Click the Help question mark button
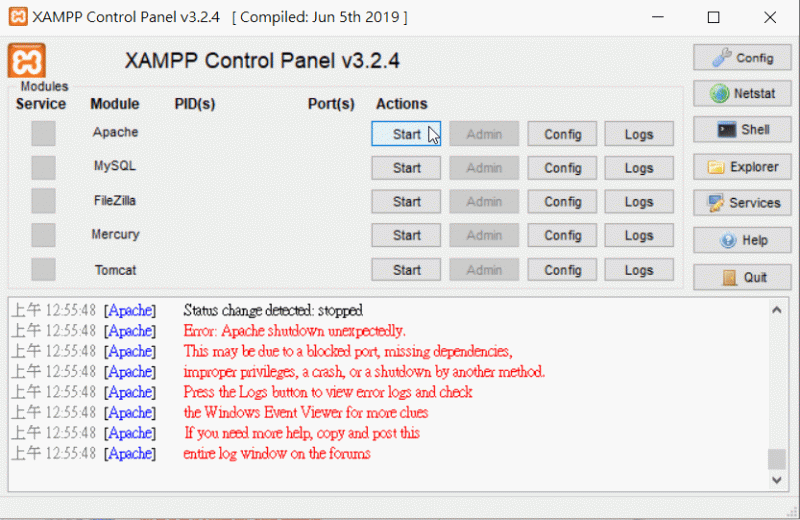The image size is (800, 520). (742, 240)
